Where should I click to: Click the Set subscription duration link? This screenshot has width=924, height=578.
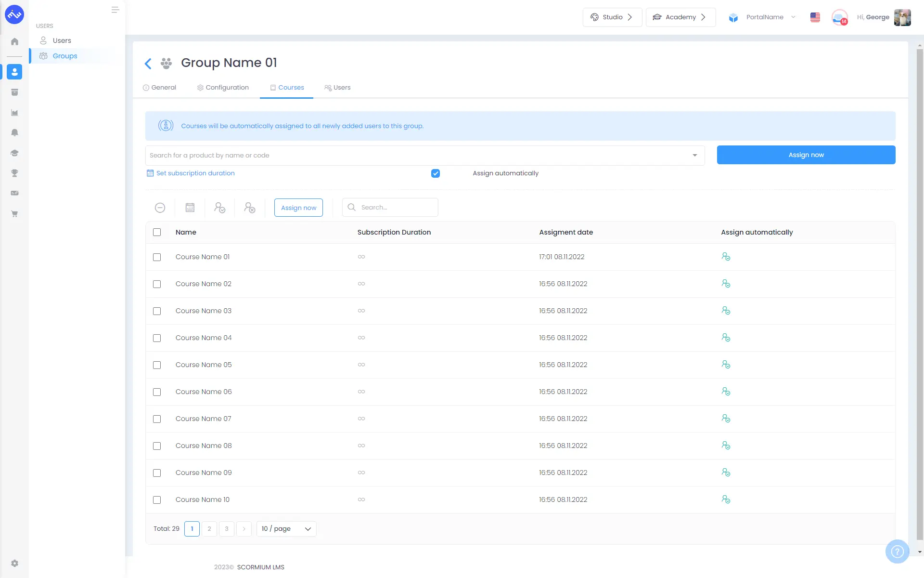coord(195,173)
